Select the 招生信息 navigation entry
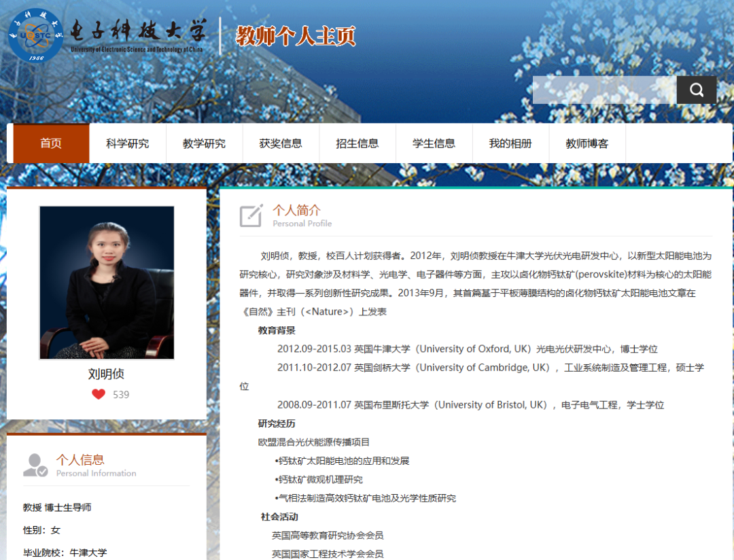The image size is (734, 560). click(357, 143)
